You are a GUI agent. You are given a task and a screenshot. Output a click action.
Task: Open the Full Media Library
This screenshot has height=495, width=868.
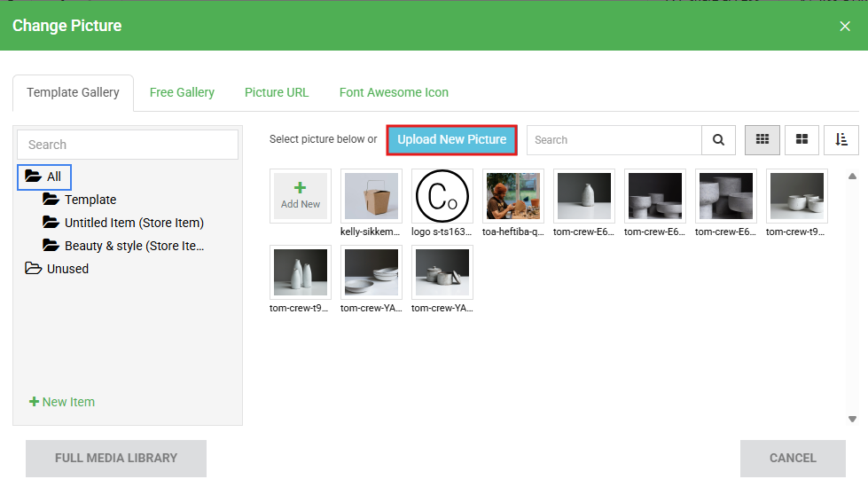pyautogui.click(x=116, y=459)
